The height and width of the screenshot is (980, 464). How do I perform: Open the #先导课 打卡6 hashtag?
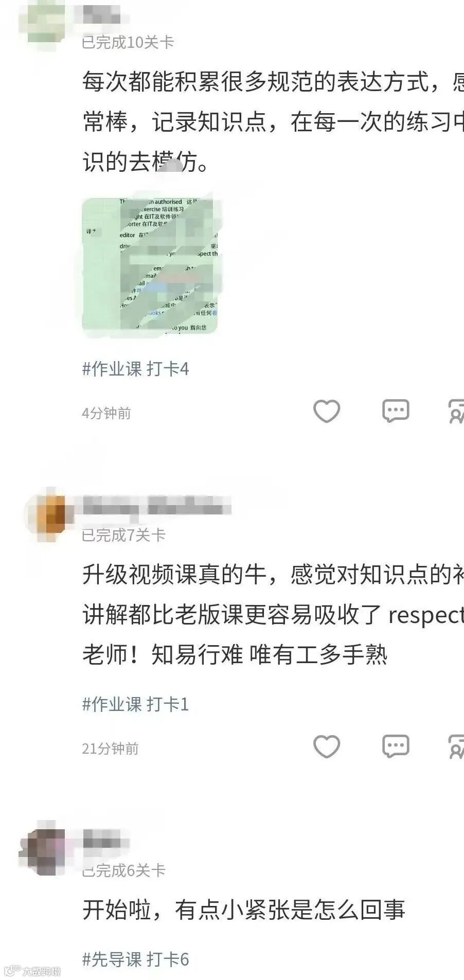pyautogui.click(x=136, y=959)
